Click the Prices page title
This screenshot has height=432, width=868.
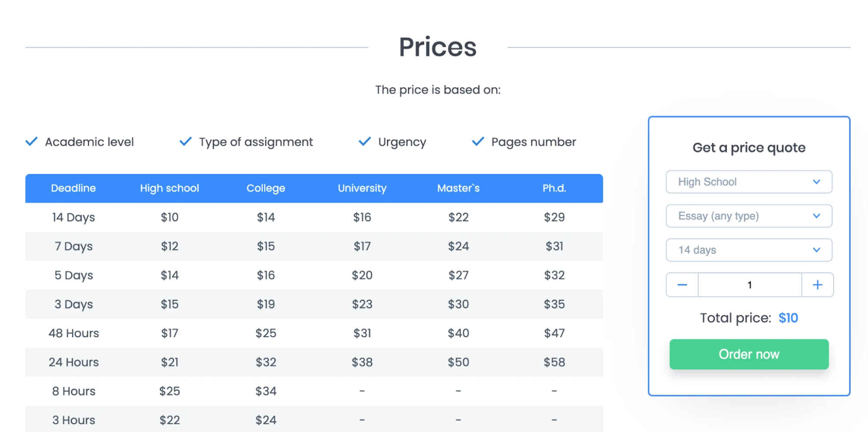point(437,47)
